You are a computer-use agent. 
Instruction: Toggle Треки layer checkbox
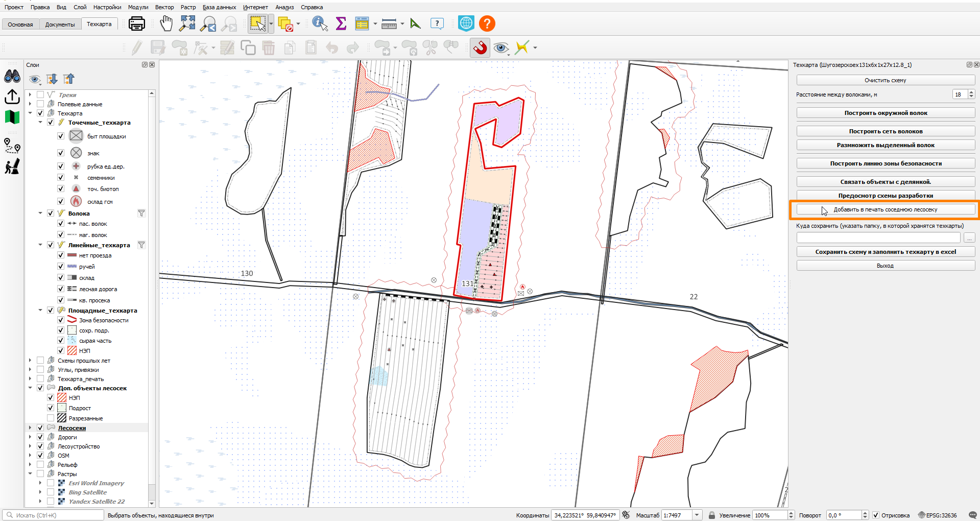tap(40, 95)
